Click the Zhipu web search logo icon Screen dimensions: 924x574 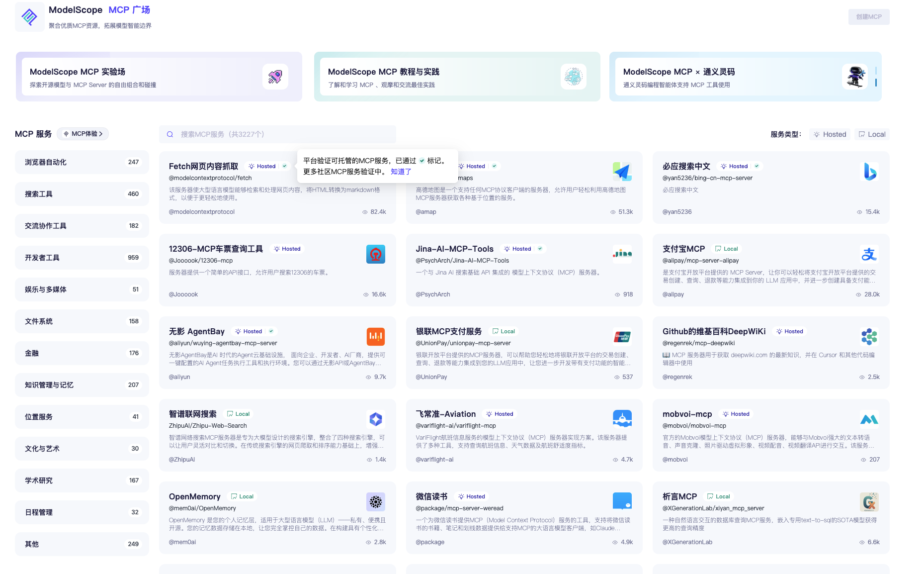tap(376, 419)
